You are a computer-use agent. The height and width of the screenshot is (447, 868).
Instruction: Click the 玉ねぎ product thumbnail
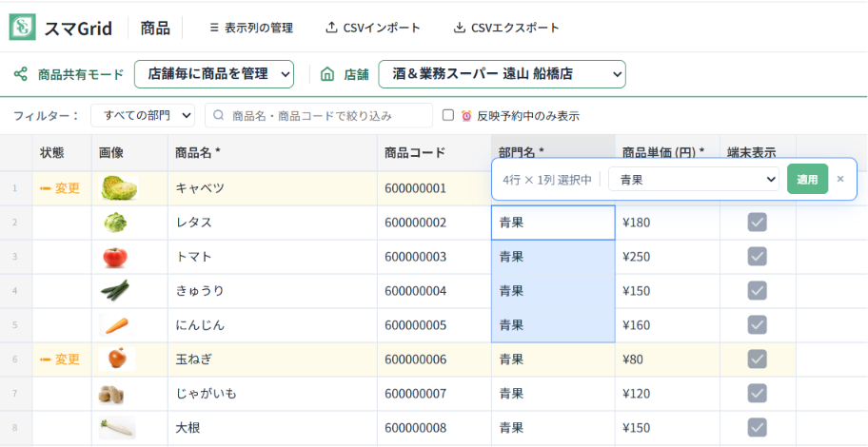pos(117,359)
